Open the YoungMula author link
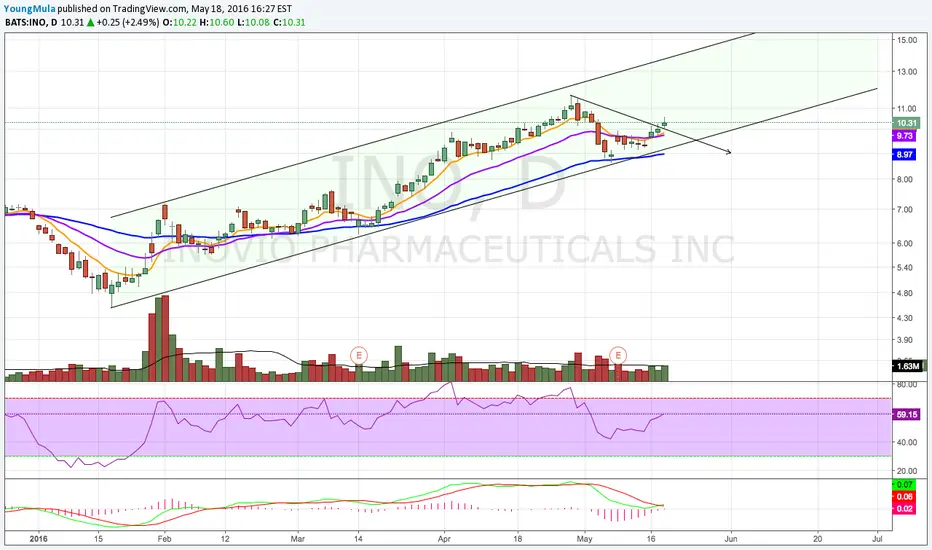Viewport: 932px width, 550px height. coord(30,9)
